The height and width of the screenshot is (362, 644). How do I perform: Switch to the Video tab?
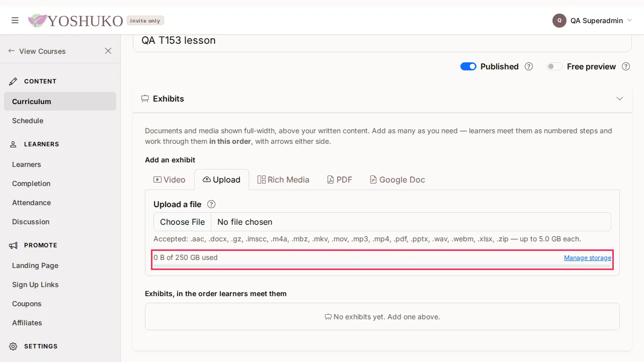(170, 179)
